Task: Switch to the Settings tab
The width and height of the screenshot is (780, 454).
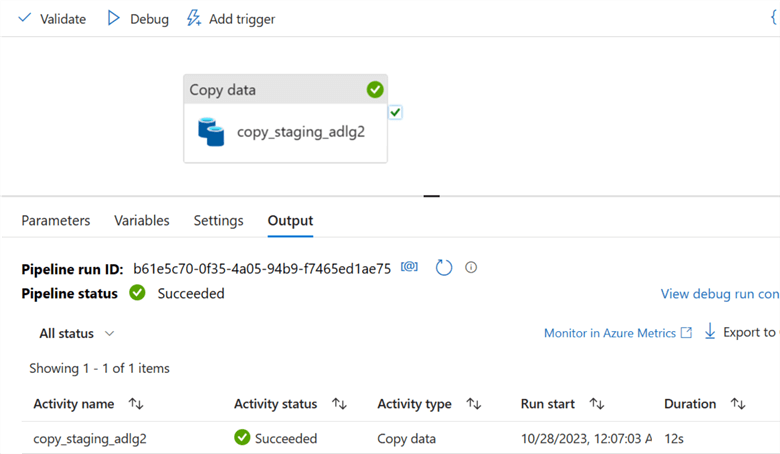Action: pos(218,220)
